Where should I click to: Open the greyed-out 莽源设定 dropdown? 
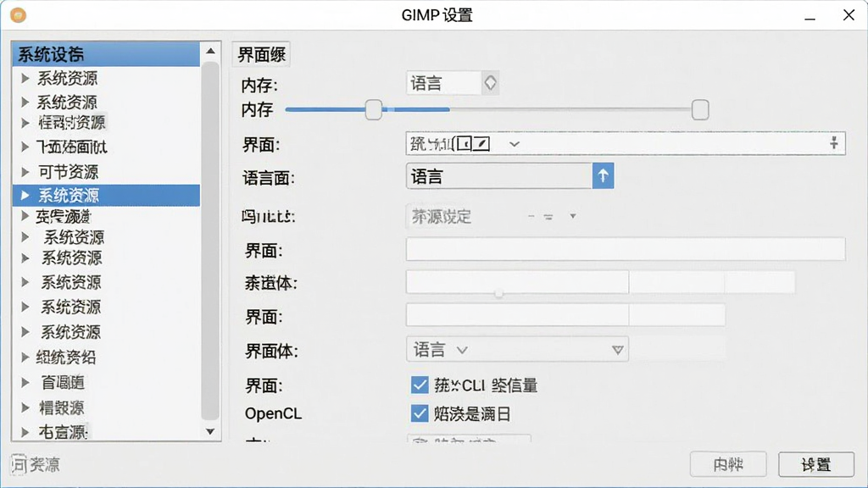tap(573, 216)
